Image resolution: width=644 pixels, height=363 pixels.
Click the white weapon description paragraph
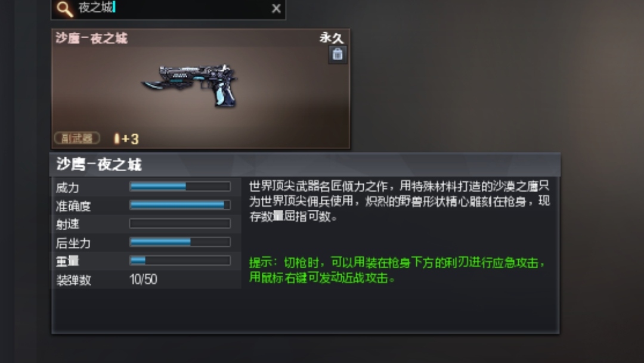[x=399, y=201]
